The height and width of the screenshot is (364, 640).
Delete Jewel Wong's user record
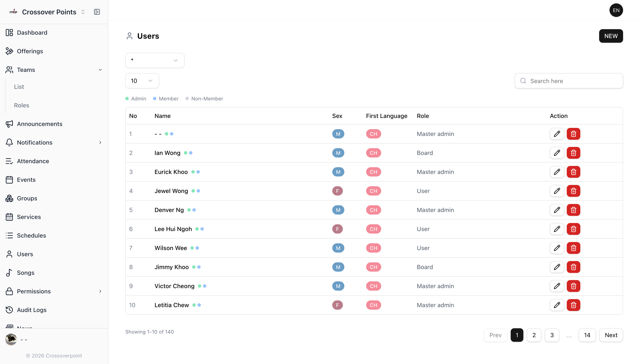click(573, 191)
